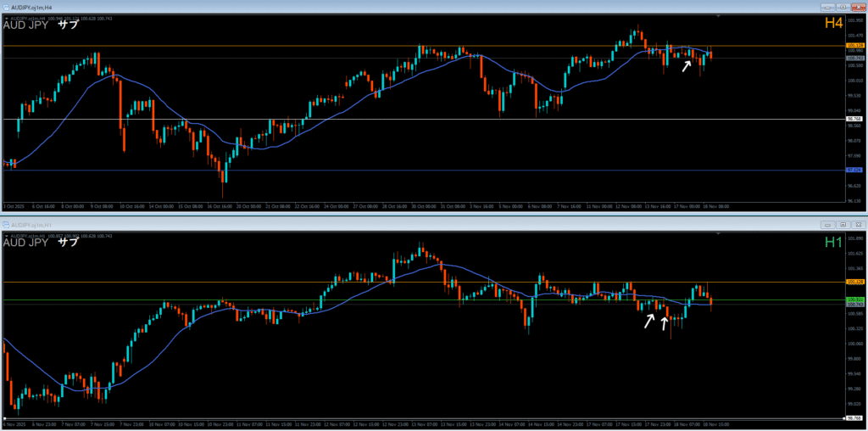Select the white arrow on the H4 chart
Image resolution: width=868 pixels, height=431 pixels.
(687, 65)
